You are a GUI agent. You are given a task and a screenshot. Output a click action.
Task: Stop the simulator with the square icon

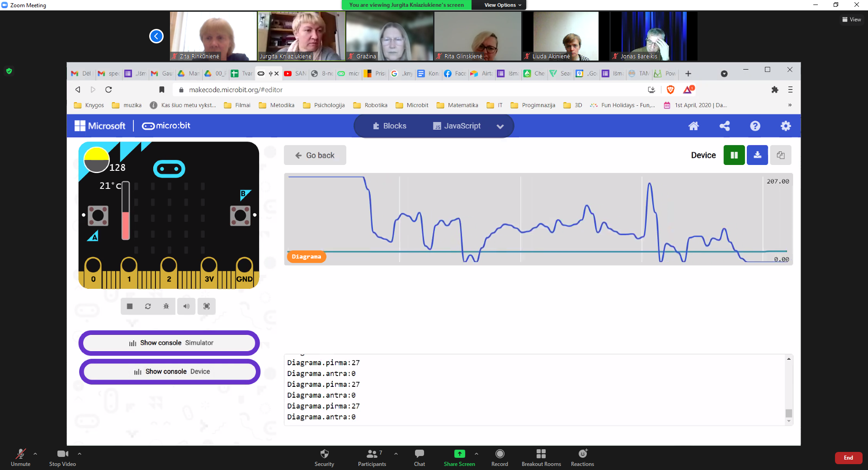[x=130, y=306]
